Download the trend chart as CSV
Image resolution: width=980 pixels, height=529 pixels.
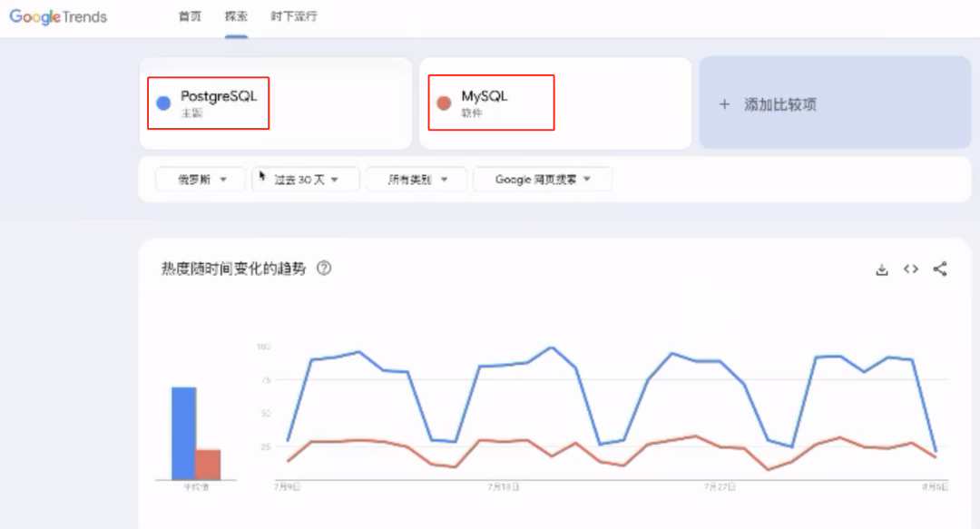(x=882, y=269)
